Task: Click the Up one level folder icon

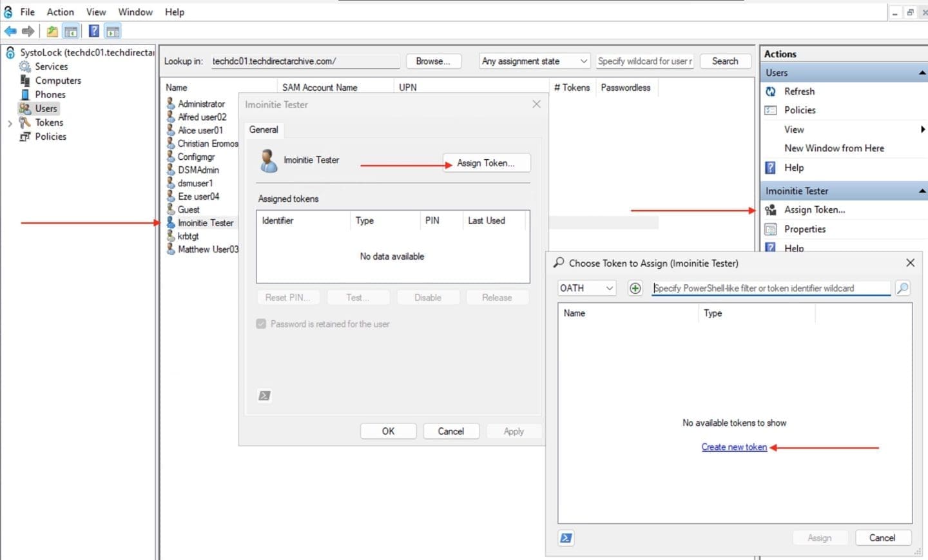Action: [52, 31]
